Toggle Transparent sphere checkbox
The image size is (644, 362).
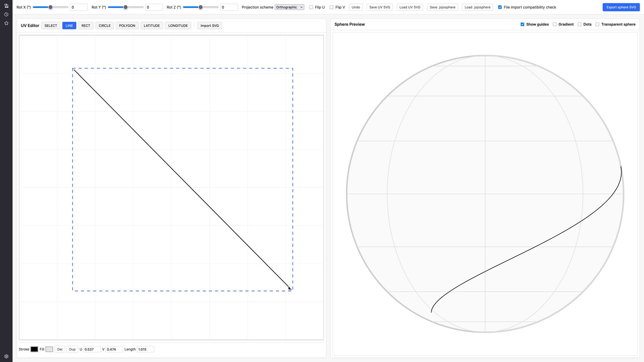pyautogui.click(x=597, y=24)
